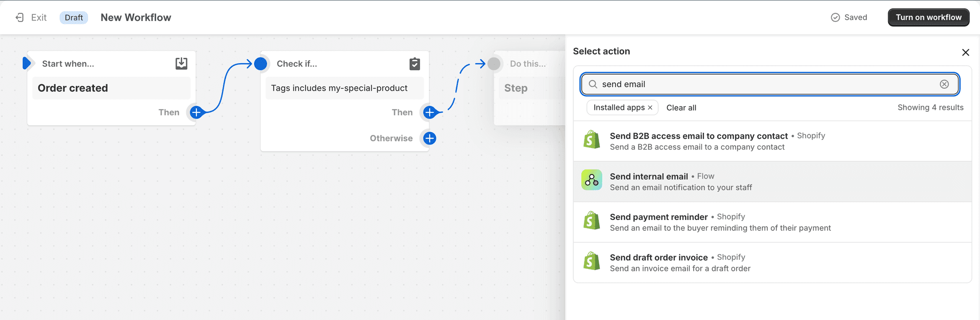Click the search magnifier icon
980x320 pixels.
tap(593, 84)
